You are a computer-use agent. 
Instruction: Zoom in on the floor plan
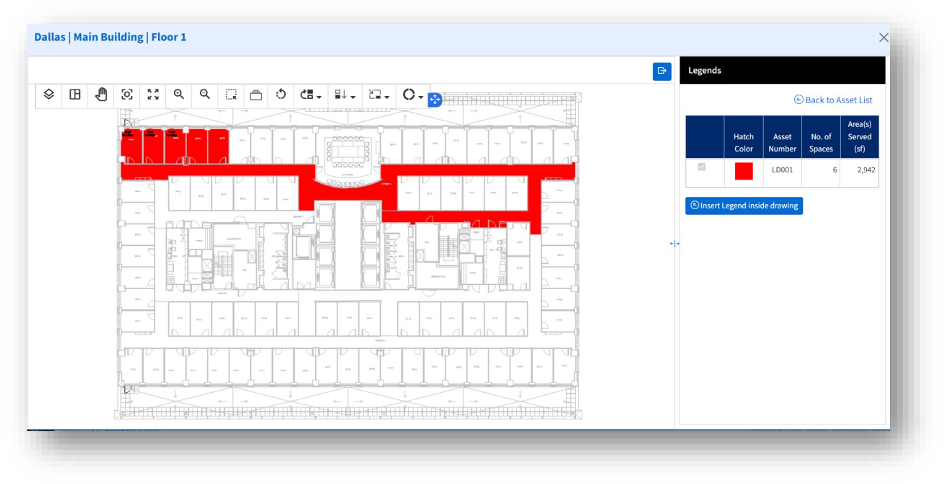[179, 95]
